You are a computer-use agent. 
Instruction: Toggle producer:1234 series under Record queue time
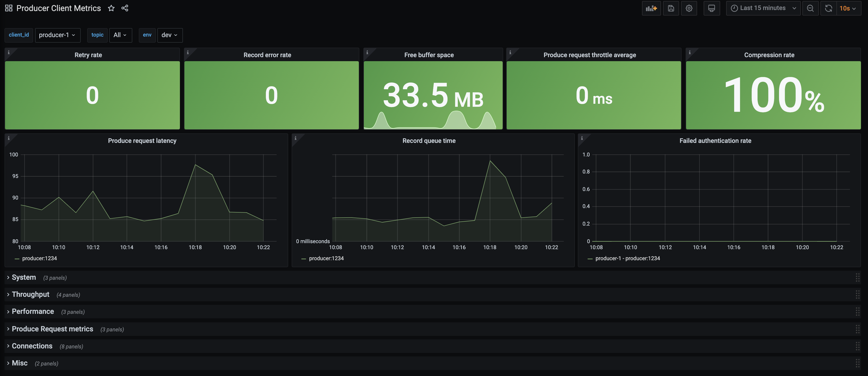click(326, 258)
